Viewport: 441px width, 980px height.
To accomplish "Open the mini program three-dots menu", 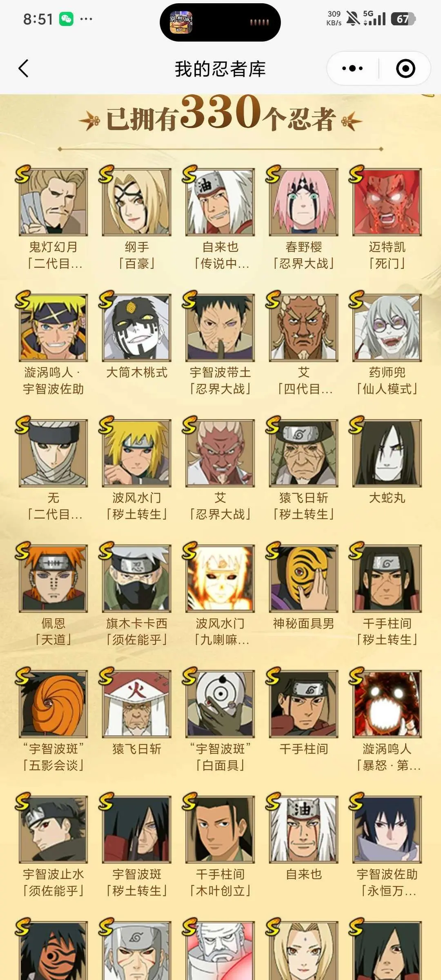I will point(352,69).
